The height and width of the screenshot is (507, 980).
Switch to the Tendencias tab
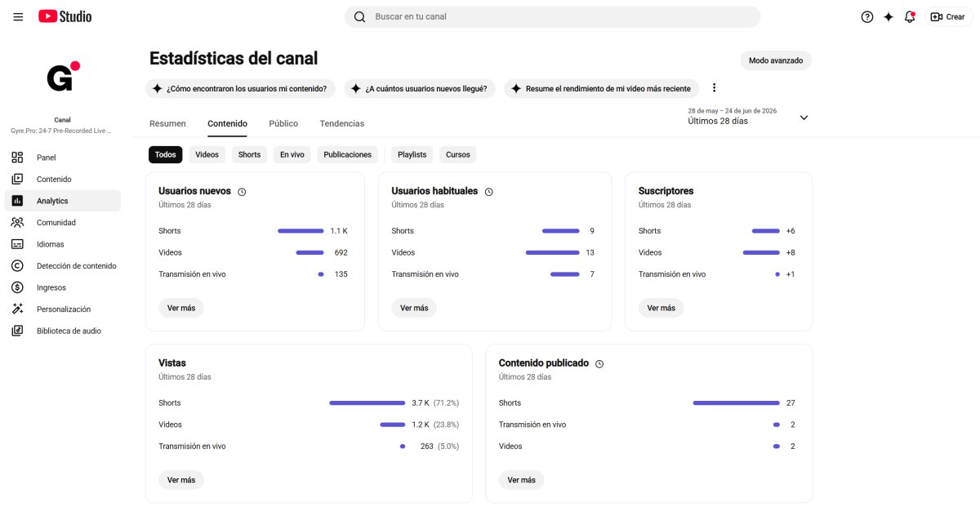click(x=342, y=123)
